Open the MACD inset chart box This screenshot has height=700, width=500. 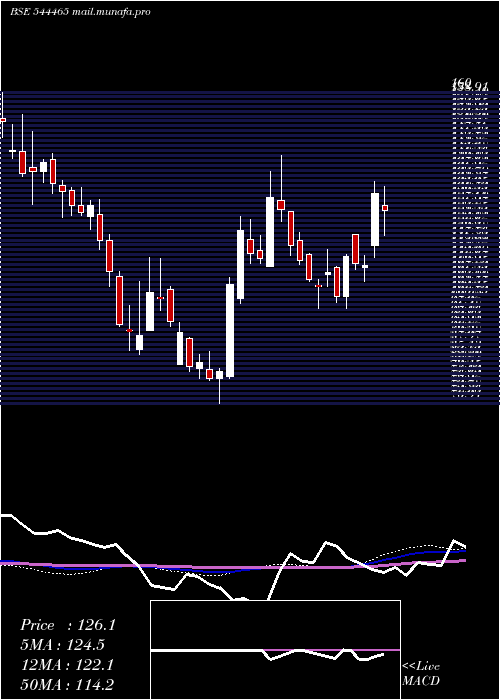click(275, 650)
